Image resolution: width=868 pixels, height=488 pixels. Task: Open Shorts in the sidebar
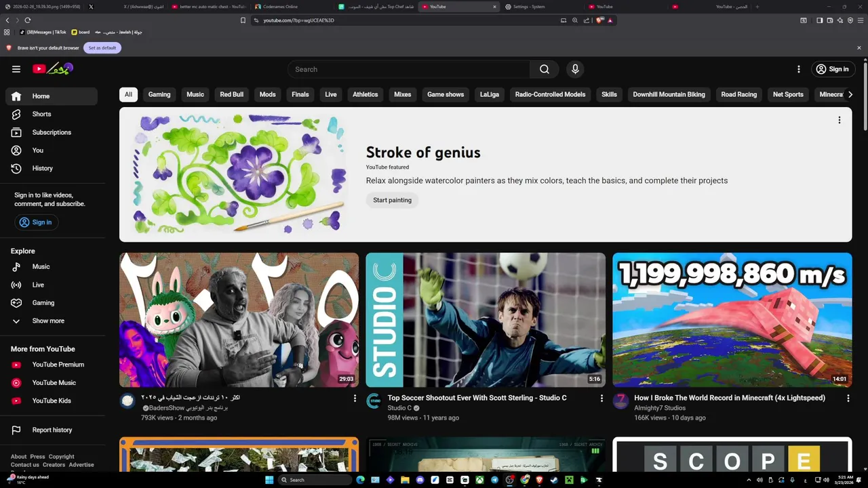pos(52,115)
